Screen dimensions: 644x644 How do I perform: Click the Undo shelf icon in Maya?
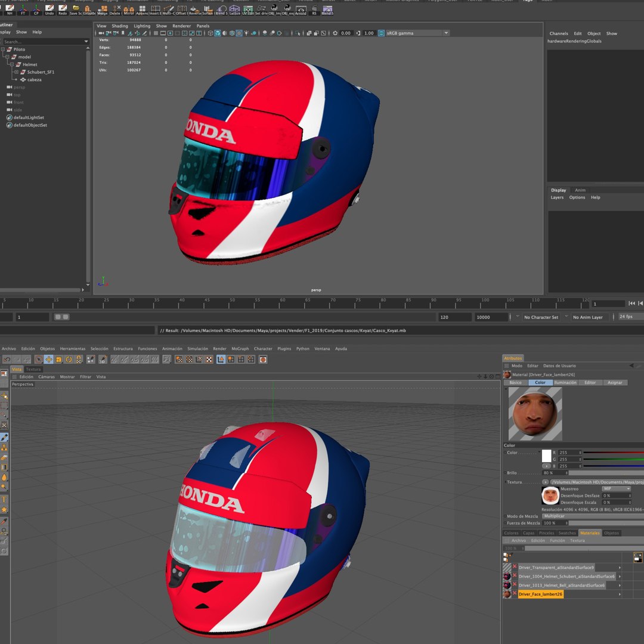tap(49, 10)
